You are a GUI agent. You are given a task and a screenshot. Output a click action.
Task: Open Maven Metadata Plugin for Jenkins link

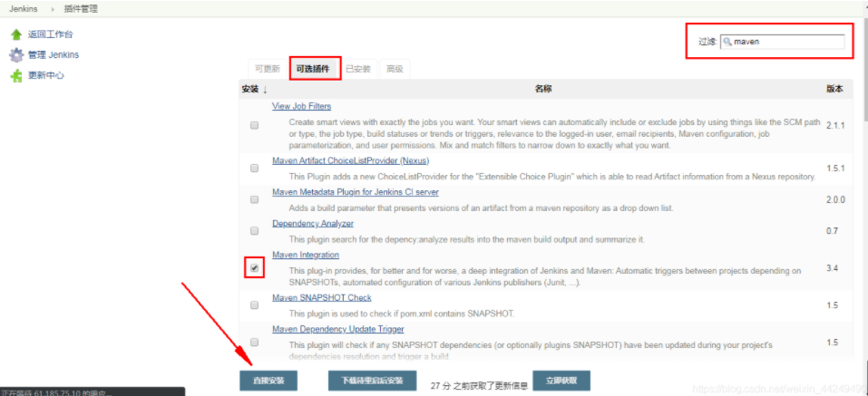pyautogui.click(x=356, y=192)
